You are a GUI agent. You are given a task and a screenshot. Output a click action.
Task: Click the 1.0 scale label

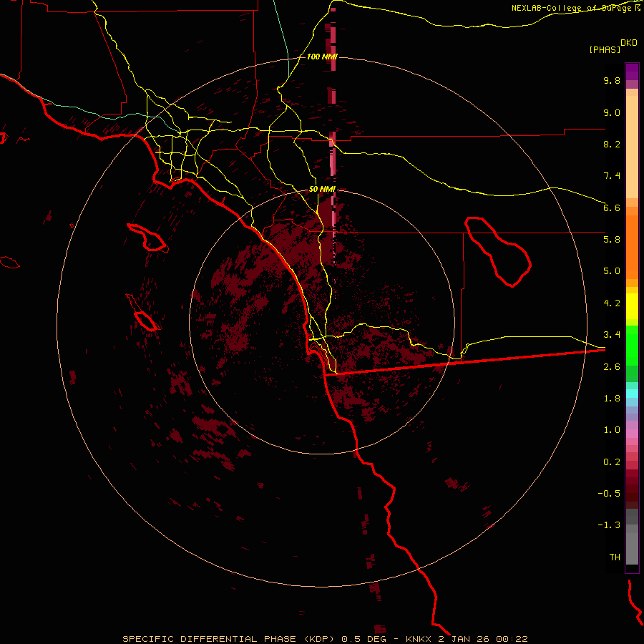click(x=612, y=430)
